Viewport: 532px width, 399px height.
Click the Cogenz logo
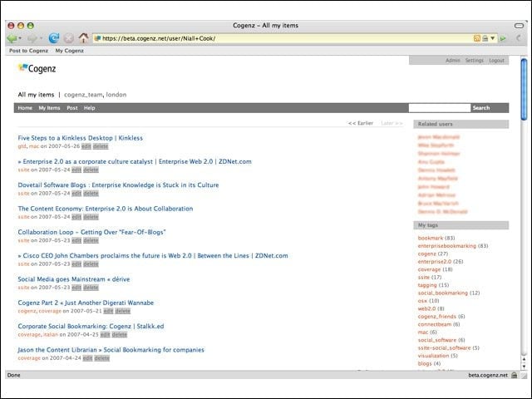coord(37,68)
